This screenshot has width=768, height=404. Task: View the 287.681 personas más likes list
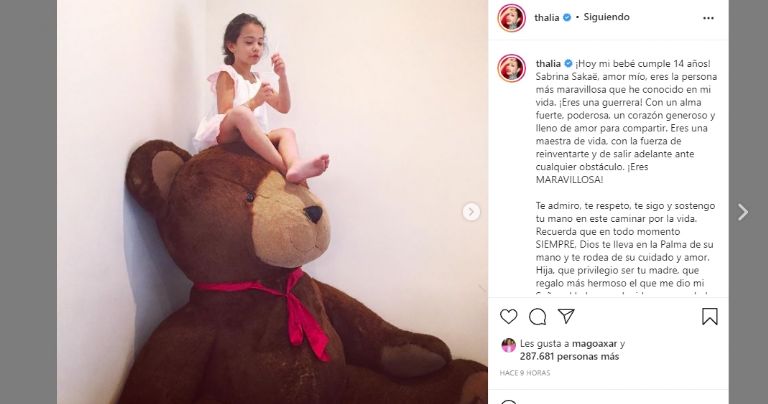pos(569,356)
